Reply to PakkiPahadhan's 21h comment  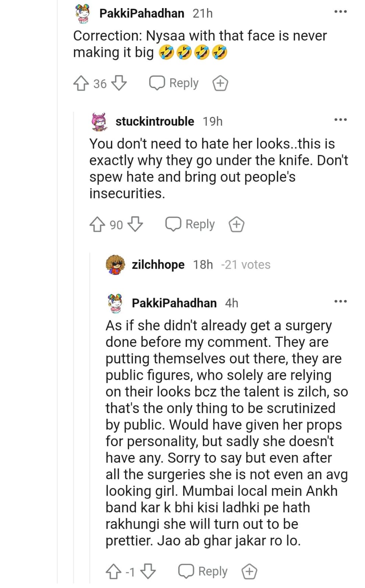point(174,83)
